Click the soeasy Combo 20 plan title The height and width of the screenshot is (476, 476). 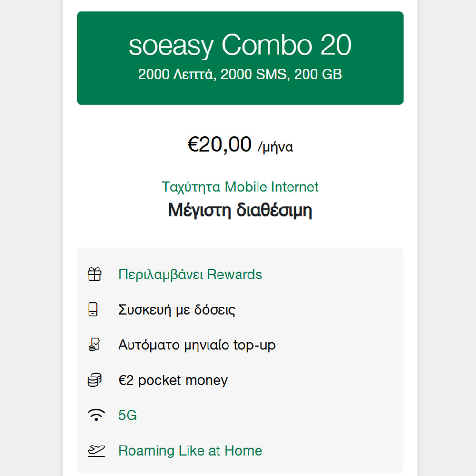240,46
